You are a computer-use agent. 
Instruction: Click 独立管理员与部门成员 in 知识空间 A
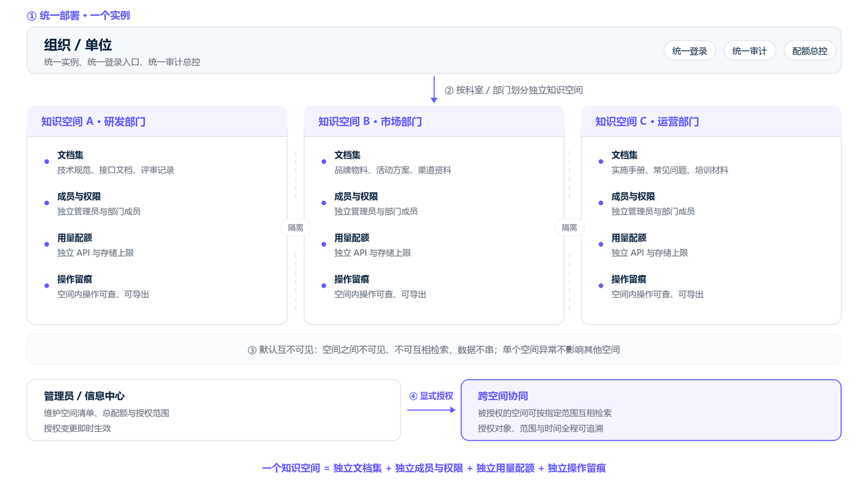point(99,212)
